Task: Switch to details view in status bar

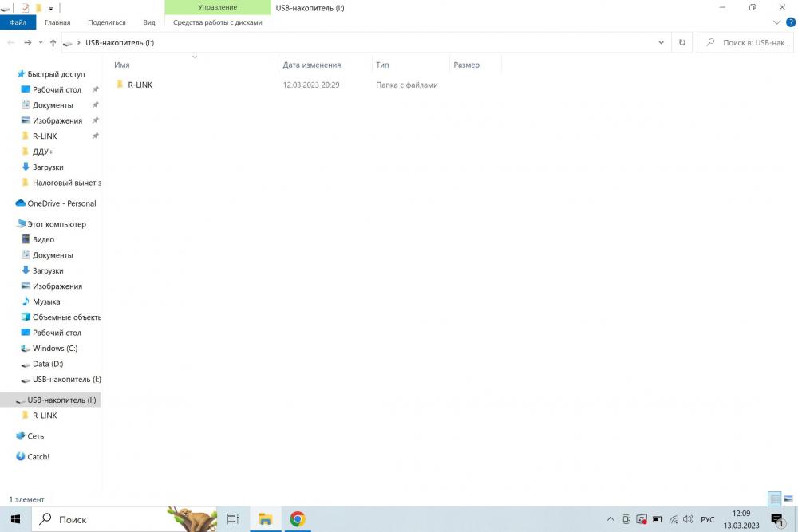Action: 775,499
